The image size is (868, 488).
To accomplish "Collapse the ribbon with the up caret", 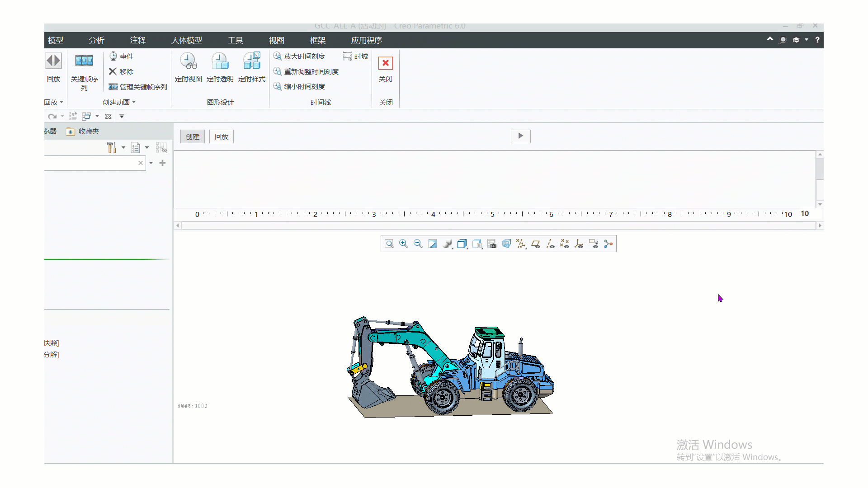I will pyautogui.click(x=770, y=39).
